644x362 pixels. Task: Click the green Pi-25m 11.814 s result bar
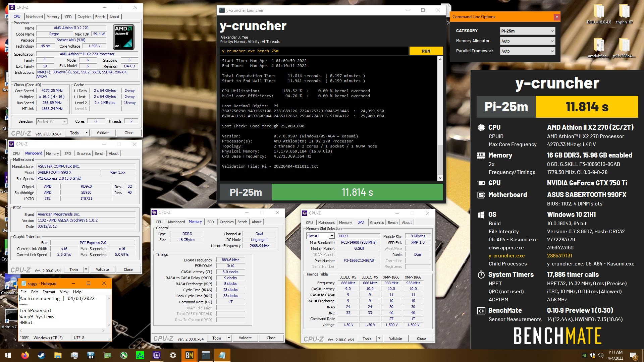pyautogui.click(x=357, y=192)
